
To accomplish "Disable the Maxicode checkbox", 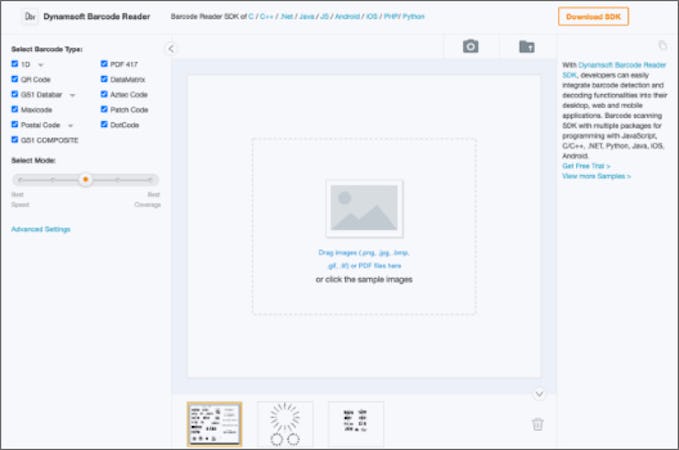I will coord(15,109).
